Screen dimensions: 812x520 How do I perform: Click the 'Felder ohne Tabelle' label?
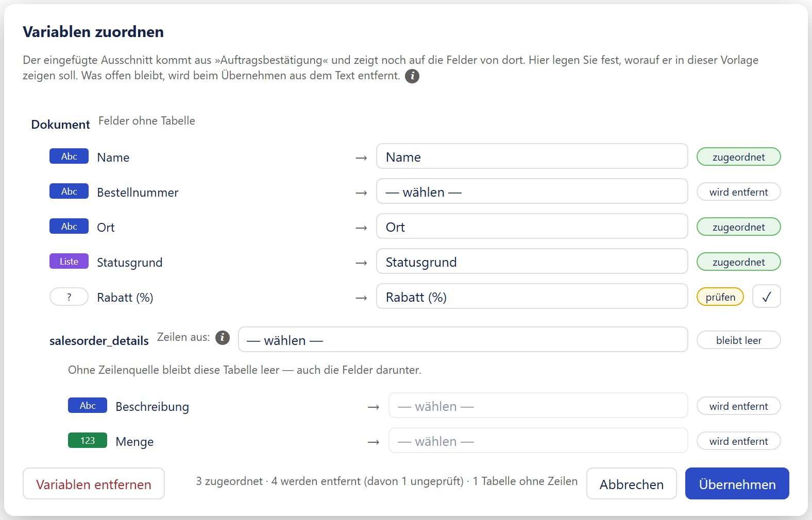[x=147, y=121]
